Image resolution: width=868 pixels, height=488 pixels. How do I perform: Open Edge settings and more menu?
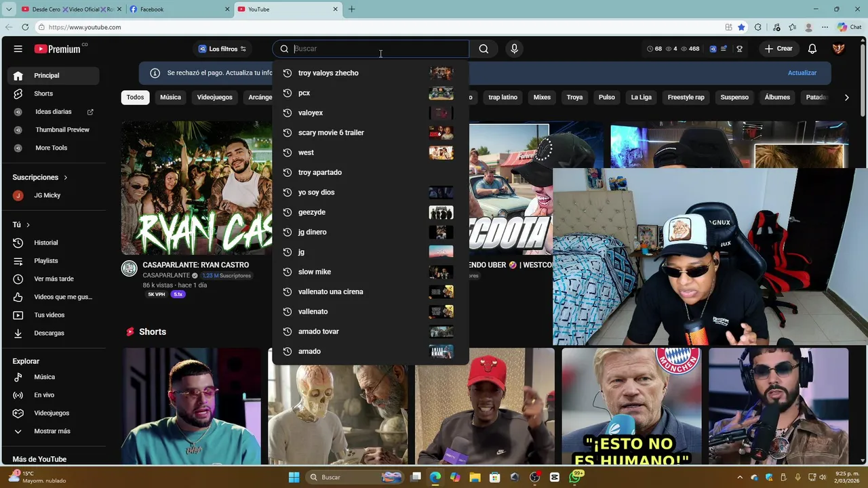(825, 27)
